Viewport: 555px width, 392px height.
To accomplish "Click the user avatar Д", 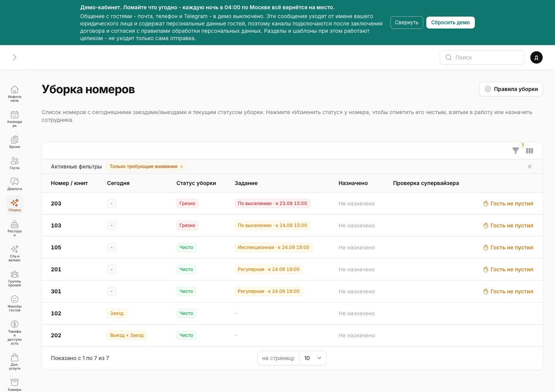I will 536,57.
